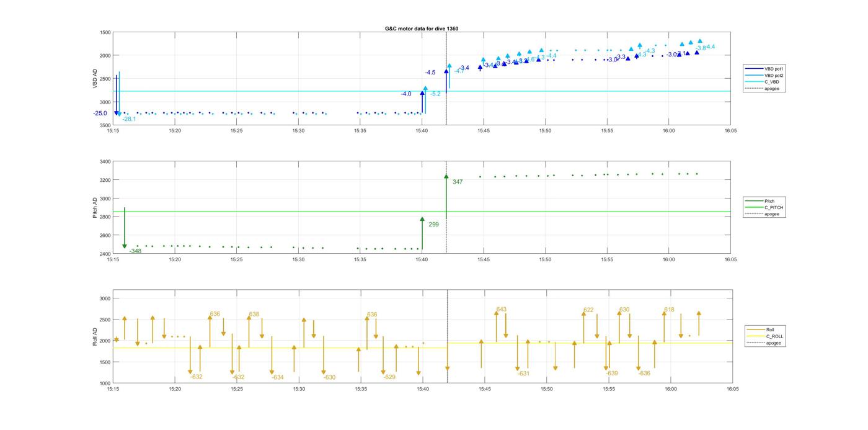Viewport: 868px width, 430px height.
Task: Select the 618 roll data label
Action: click(x=669, y=310)
